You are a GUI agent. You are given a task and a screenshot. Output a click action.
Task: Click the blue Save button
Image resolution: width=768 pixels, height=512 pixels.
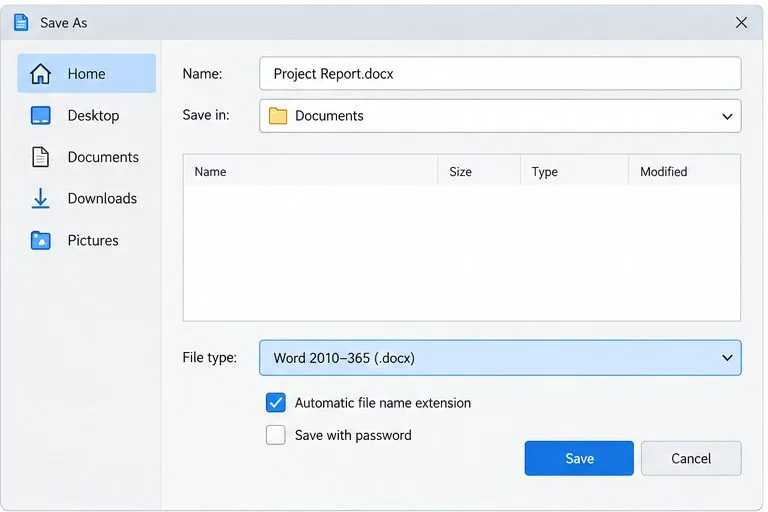pyautogui.click(x=579, y=458)
